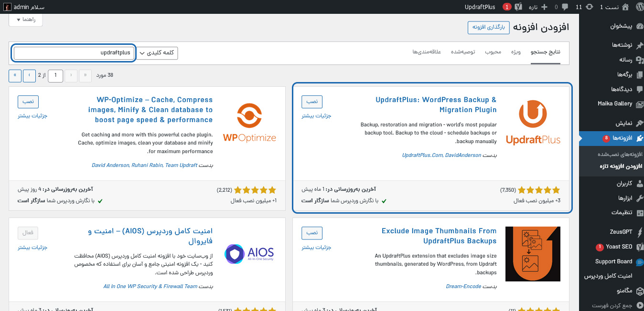Go to the next page of results

(x=29, y=75)
